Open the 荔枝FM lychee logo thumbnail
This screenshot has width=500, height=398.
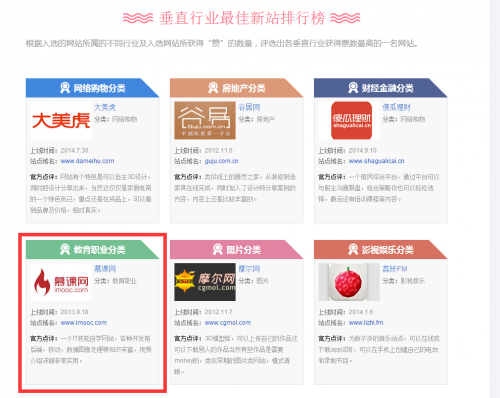(349, 282)
